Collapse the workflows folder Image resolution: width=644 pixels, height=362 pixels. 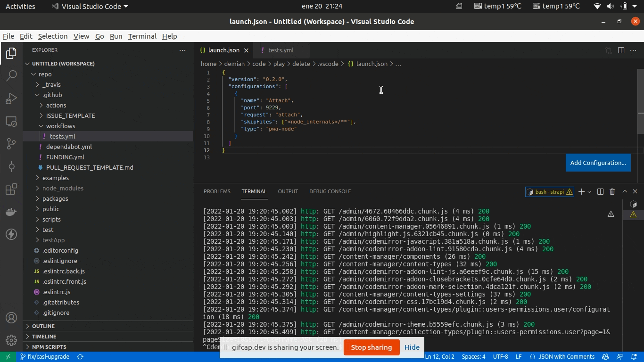pyautogui.click(x=60, y=126)
